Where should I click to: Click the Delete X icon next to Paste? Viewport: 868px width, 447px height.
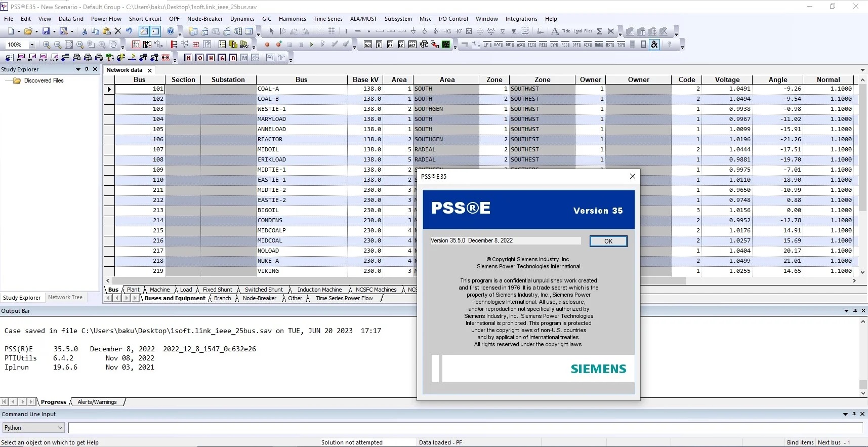pos(117,31)
